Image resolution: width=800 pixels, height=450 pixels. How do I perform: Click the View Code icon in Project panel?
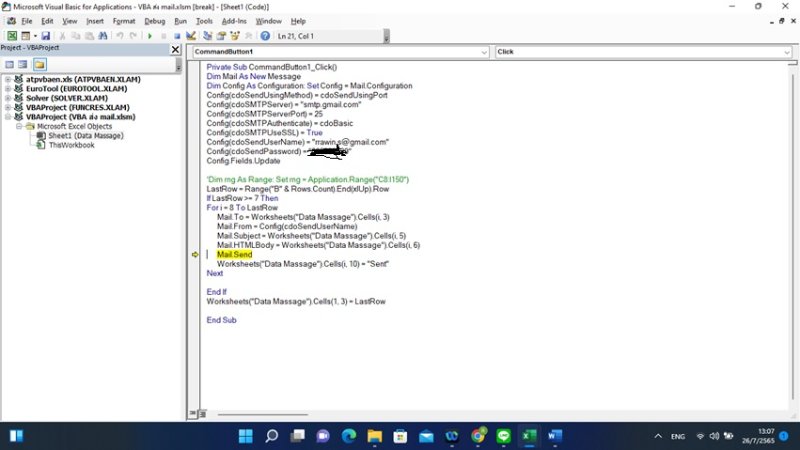pos(9,64)
